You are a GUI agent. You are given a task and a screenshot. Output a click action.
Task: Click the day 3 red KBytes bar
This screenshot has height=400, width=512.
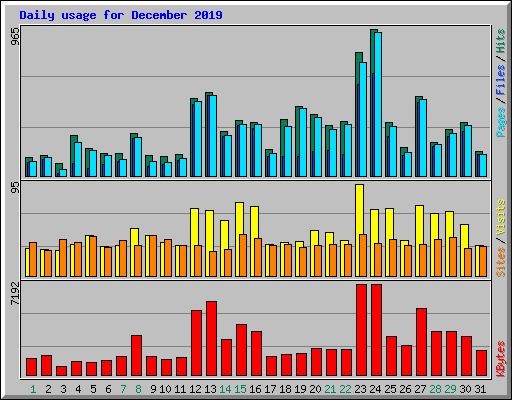(x=61, y=371)
